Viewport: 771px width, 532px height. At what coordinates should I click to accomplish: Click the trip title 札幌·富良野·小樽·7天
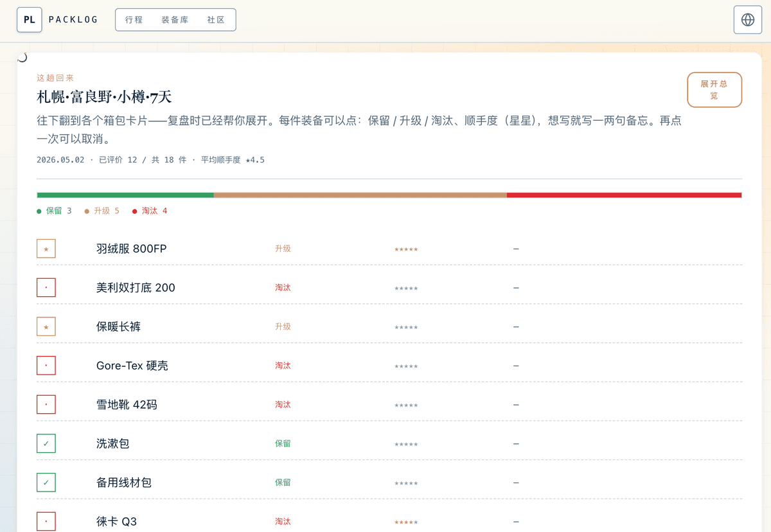pos(104,97)
